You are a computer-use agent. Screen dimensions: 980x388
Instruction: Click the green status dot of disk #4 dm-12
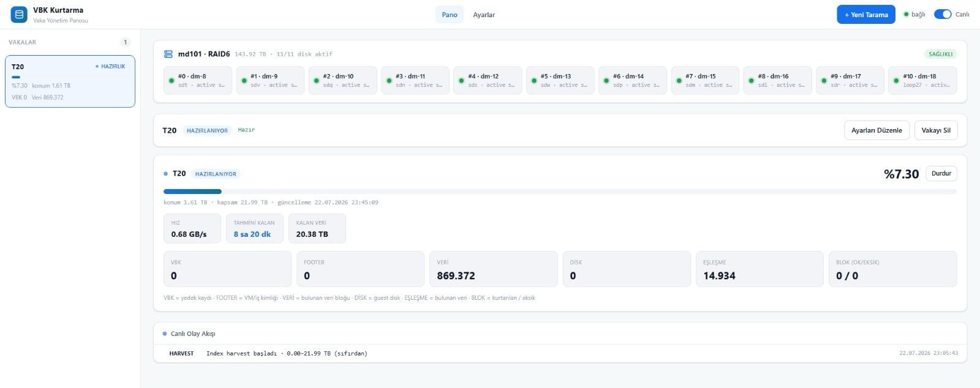(x=461, y=81)
